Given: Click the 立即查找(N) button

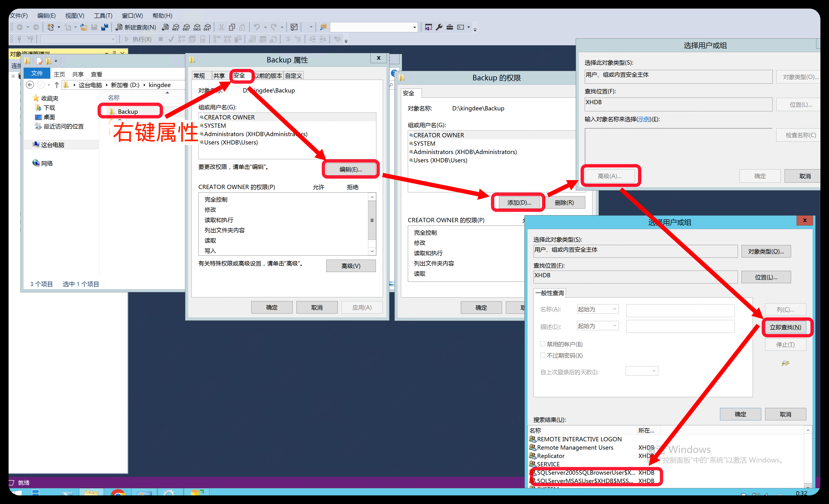Looking at the screenshot, I should pos(785,327).
